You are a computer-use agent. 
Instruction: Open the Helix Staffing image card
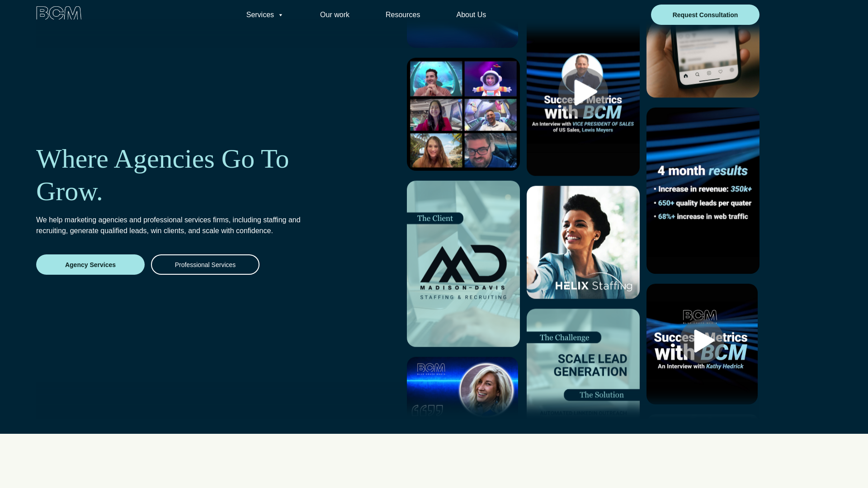[x=583, y=242]
